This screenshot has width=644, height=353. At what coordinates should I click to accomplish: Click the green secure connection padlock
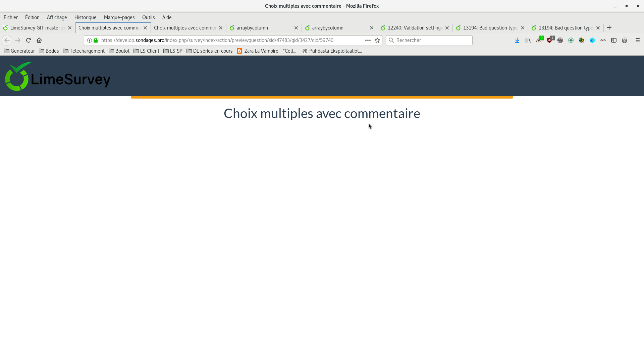click(96, 40)
